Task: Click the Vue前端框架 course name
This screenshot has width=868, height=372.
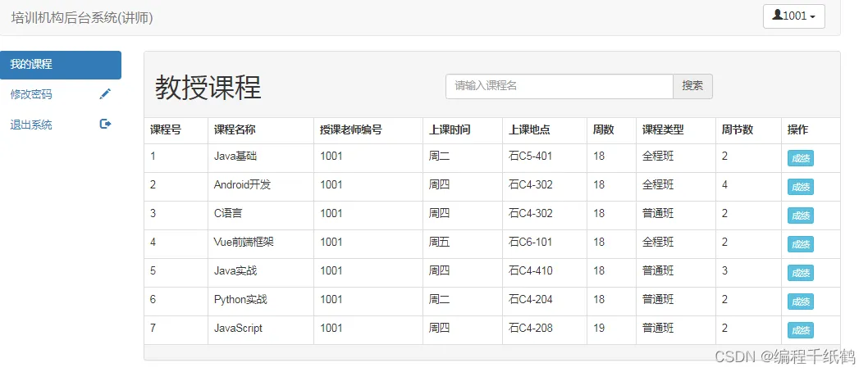Action: point(243,242)
